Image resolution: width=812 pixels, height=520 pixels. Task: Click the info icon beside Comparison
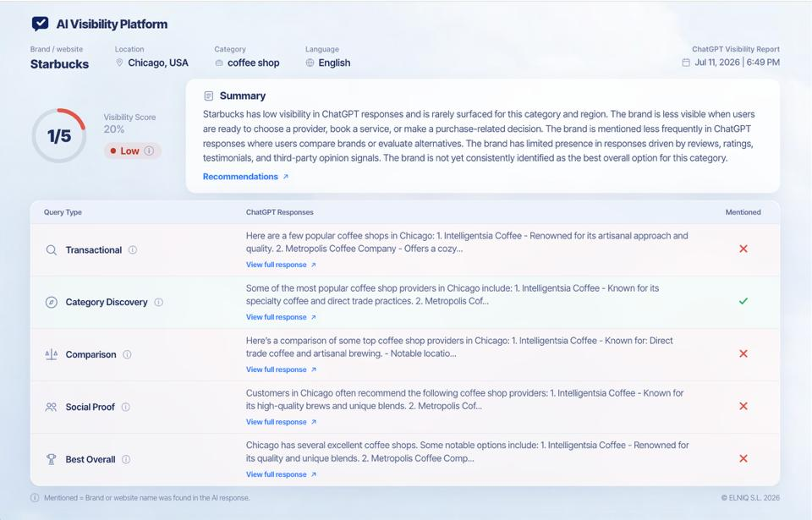click(x=127, y=354)
